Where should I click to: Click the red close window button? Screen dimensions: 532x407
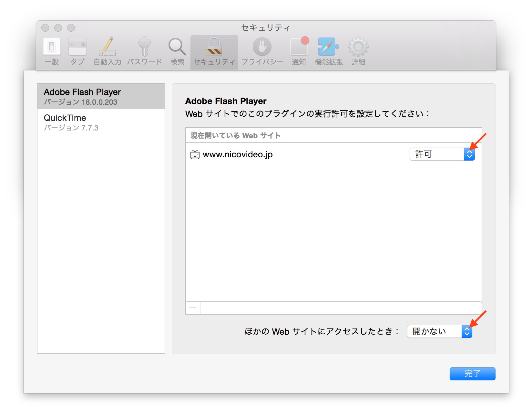[x=45, y=28]
